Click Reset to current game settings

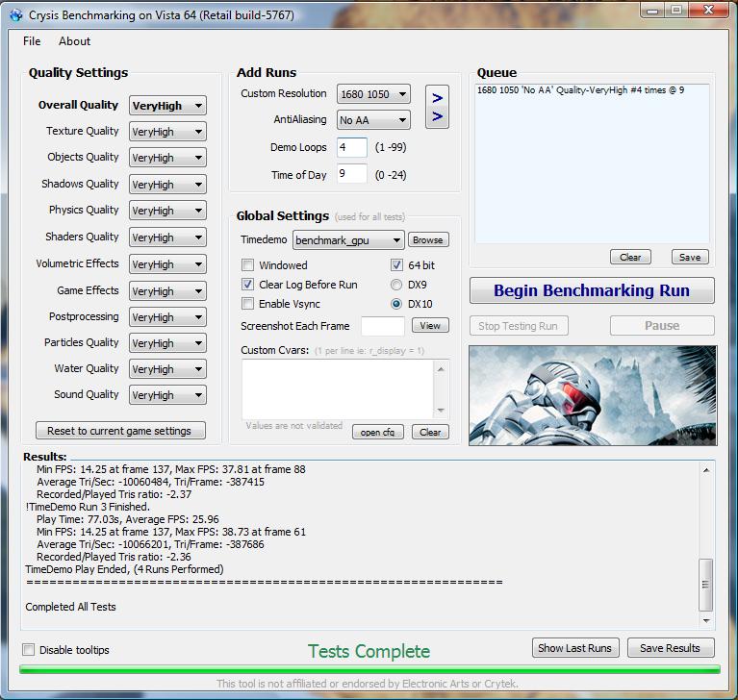(x=120, y=431)
